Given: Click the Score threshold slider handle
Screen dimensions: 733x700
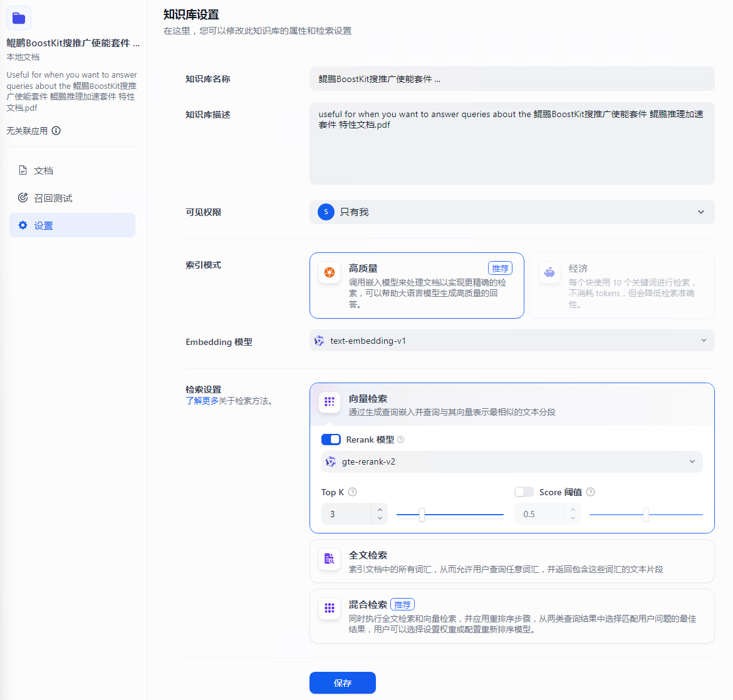Looking at the screenshot, I should point(645,515).
